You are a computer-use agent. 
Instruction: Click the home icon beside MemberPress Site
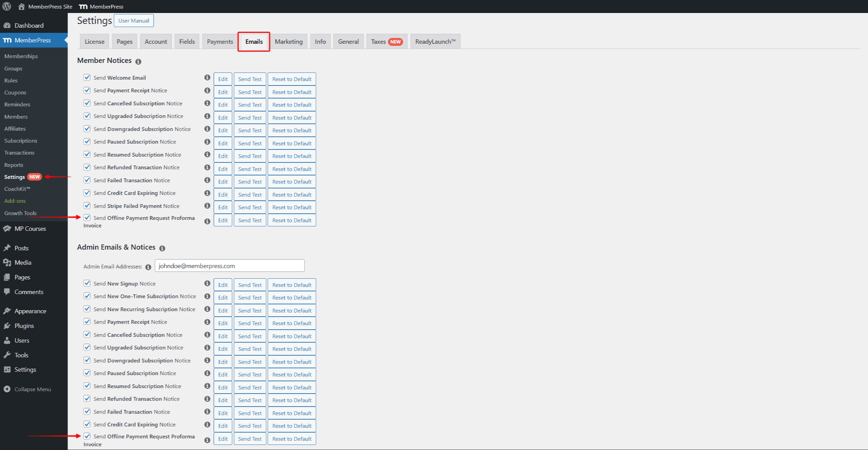point(22,6)
